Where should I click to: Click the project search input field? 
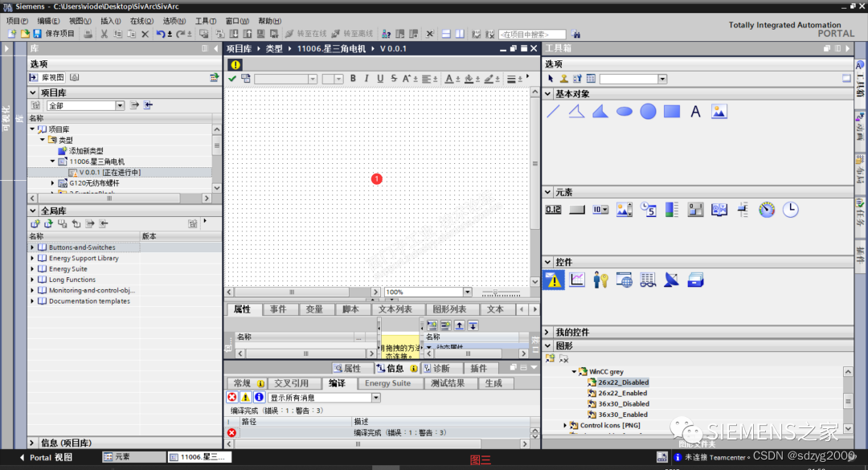(x=532, y=35)
